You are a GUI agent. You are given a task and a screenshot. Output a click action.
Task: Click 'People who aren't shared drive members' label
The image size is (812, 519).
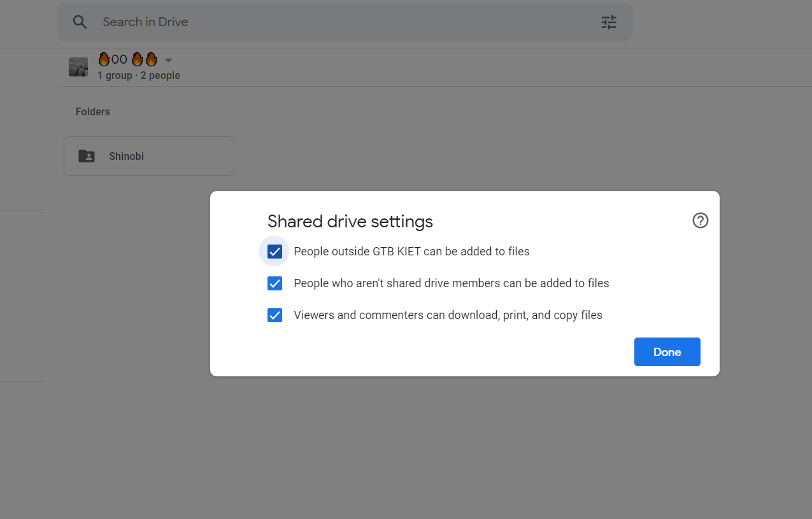[x=451, y=283]
